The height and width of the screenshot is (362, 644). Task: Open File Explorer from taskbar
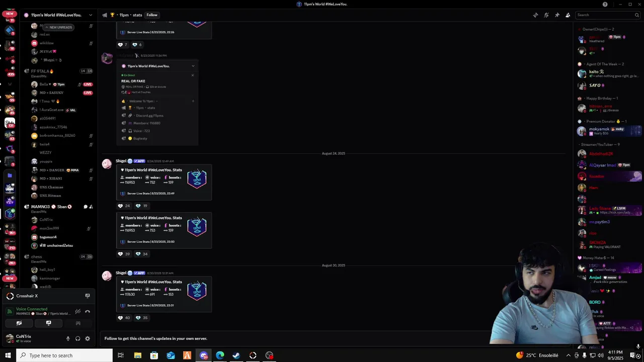(137, 355)
